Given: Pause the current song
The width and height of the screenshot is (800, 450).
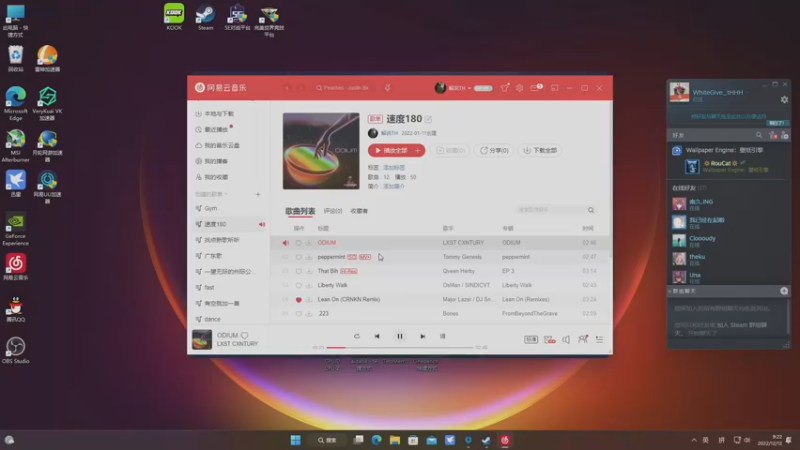Looking at the screenshot, I should (400, 336).
